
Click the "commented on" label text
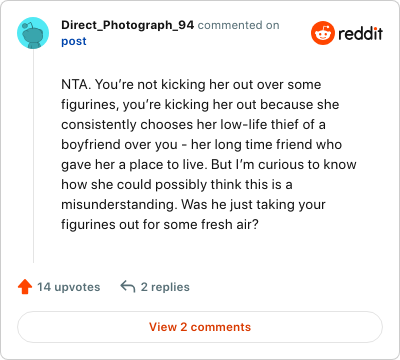pyautogui.click(x=238, y=25)
